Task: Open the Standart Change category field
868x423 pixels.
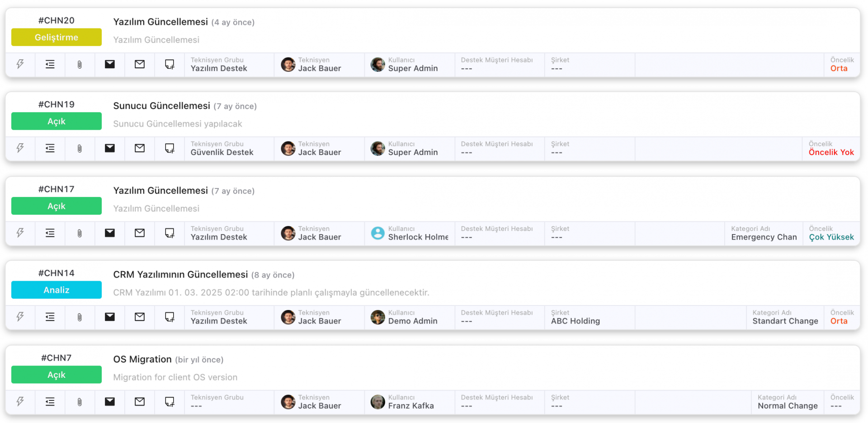Action: (x=785, y=321)
